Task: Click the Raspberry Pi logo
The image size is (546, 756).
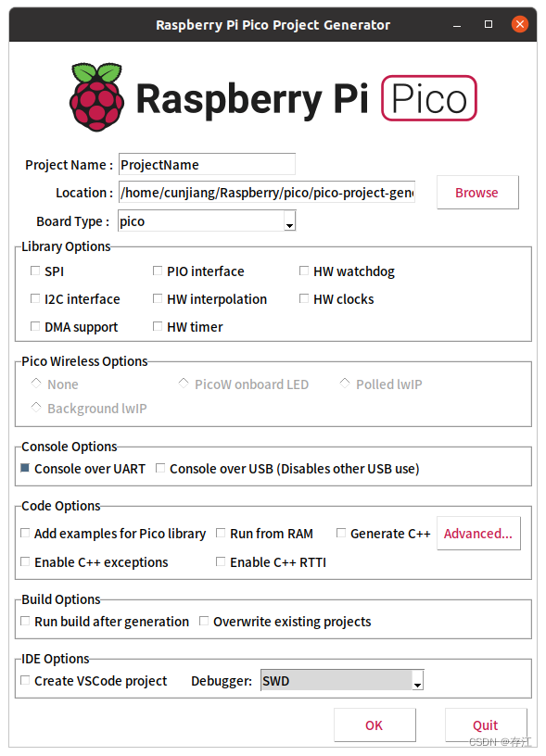Action: tap(96, 98)
